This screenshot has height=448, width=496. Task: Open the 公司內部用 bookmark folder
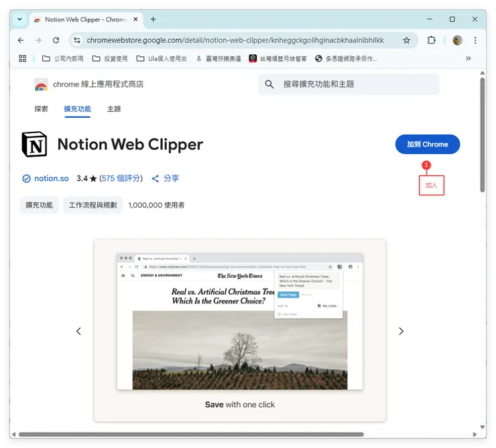pyautogui.click(x=62, y=58)
